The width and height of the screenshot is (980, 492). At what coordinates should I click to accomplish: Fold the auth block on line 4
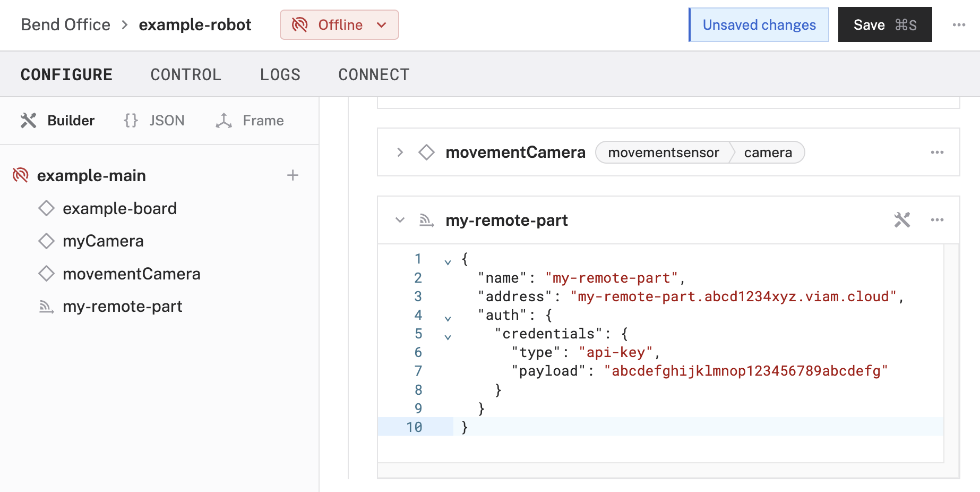coord(448,318)
